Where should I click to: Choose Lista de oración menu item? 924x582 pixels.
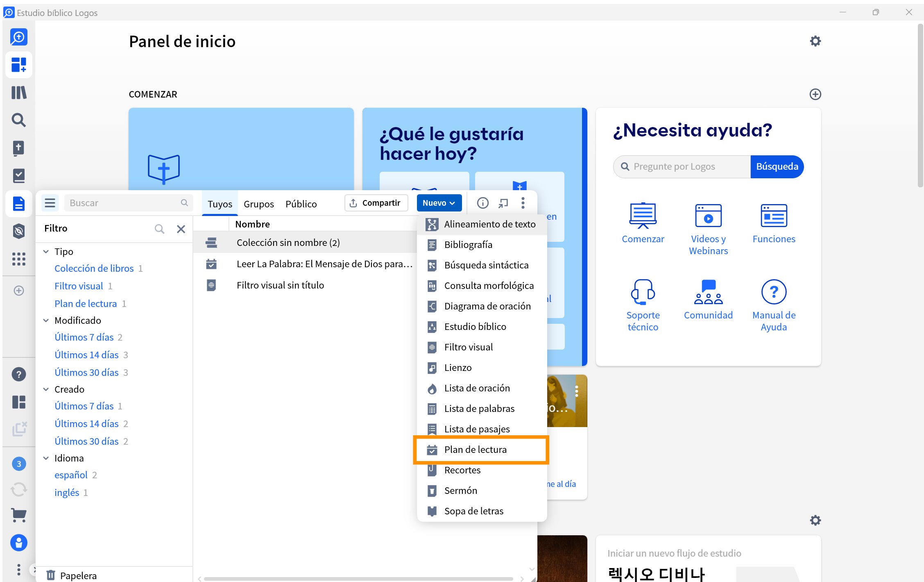(481, 388)
